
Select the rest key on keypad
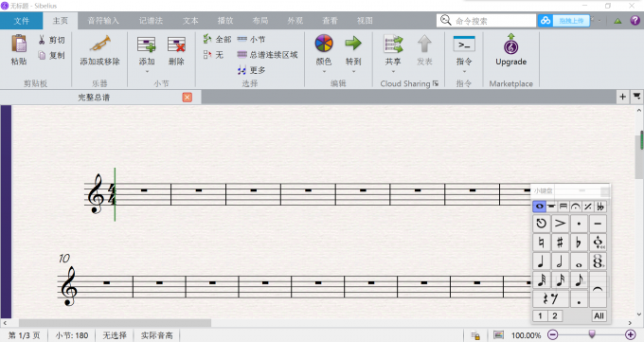click(550, 298)
